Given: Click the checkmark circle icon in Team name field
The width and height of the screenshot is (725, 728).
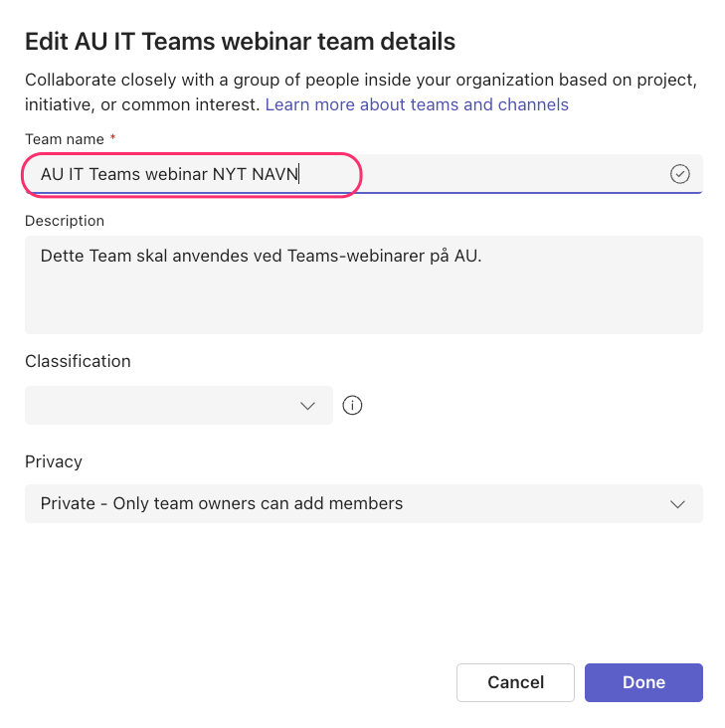Looking at the screenshot, I should [679, 174].
